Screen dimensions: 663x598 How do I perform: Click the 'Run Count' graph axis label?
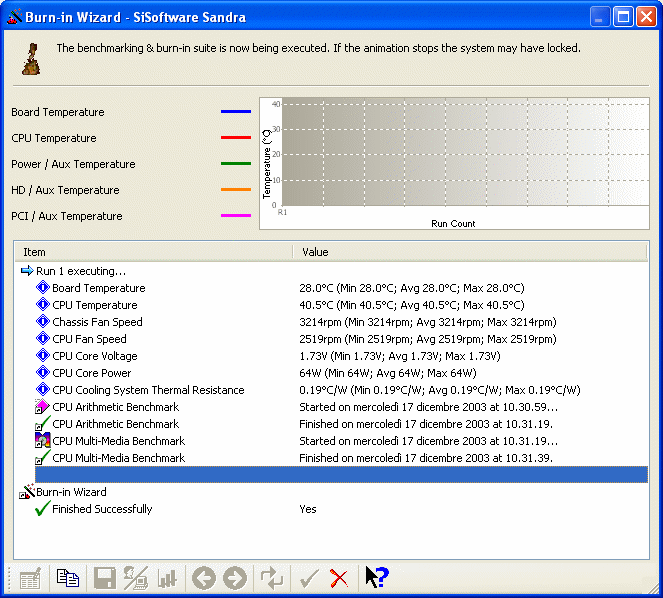click(x=453, y=223)
